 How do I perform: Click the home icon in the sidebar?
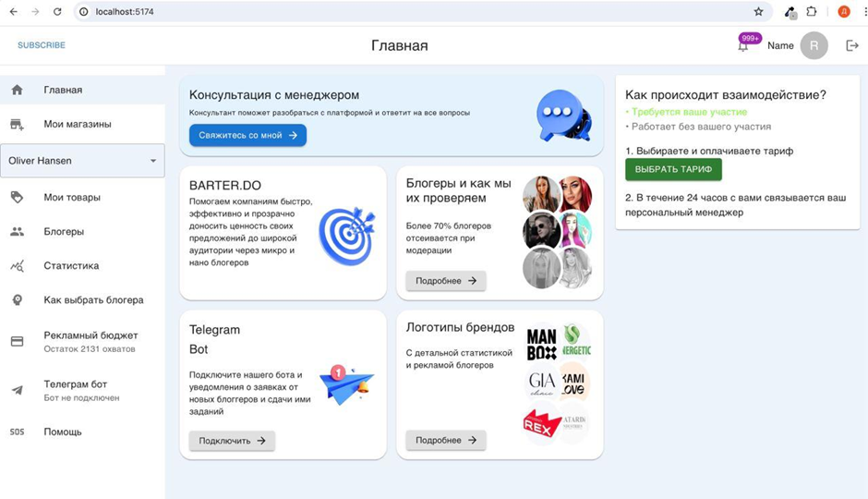point(18,90)
